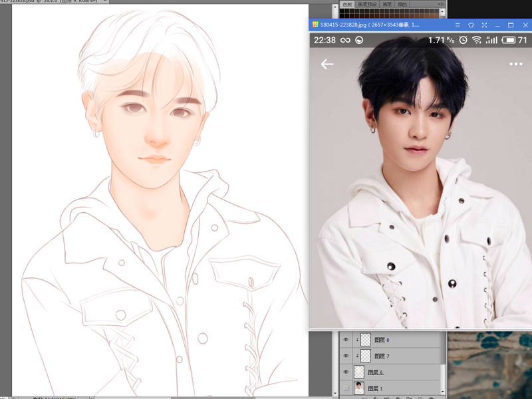Select the layer named 图层 7
Screen dimensions: 532x399
382,356
